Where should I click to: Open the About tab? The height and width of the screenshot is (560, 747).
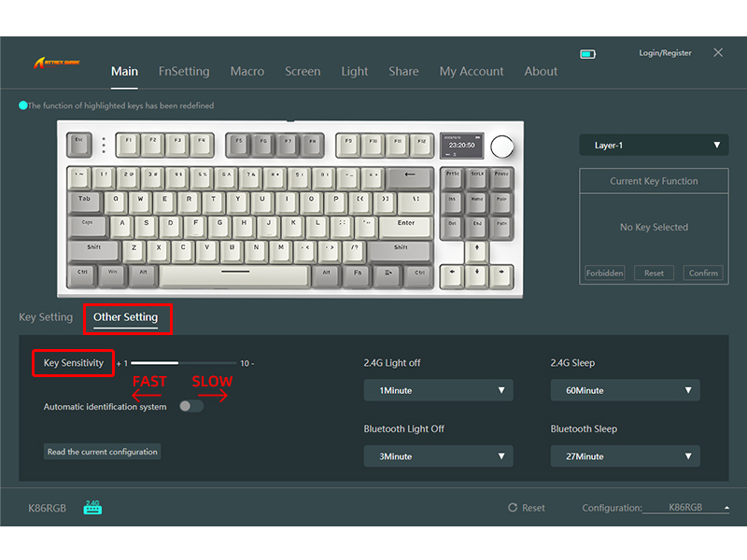coord(541,72)
